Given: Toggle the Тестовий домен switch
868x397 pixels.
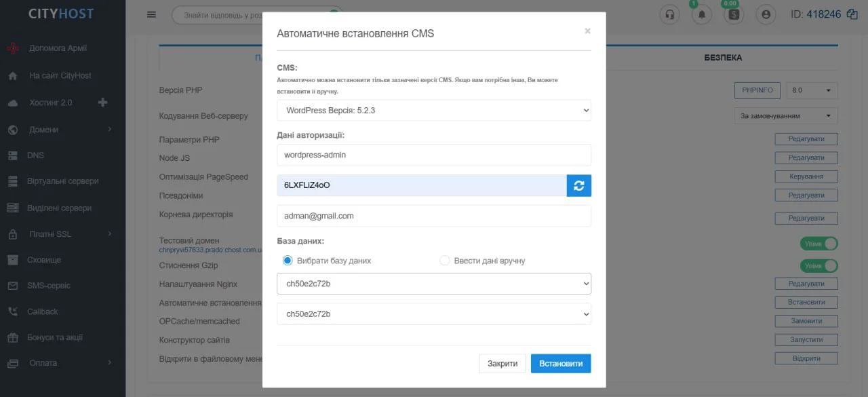Looking at the screenshot, I should pos(819,244).
